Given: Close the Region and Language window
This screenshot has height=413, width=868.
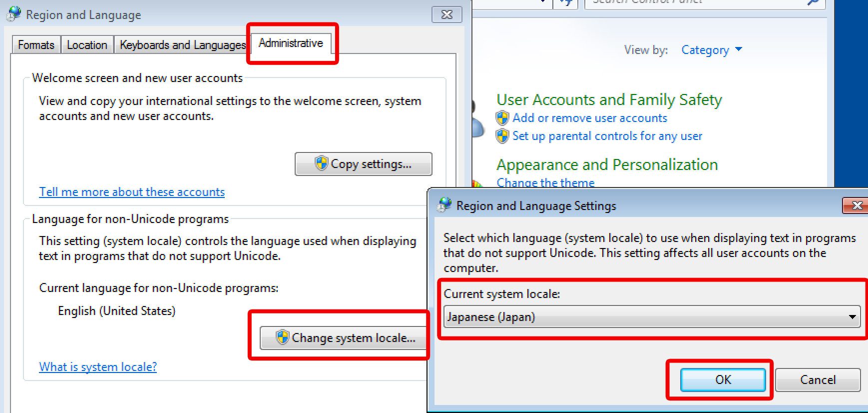Looking at the screenshot, I should [447, 14].
